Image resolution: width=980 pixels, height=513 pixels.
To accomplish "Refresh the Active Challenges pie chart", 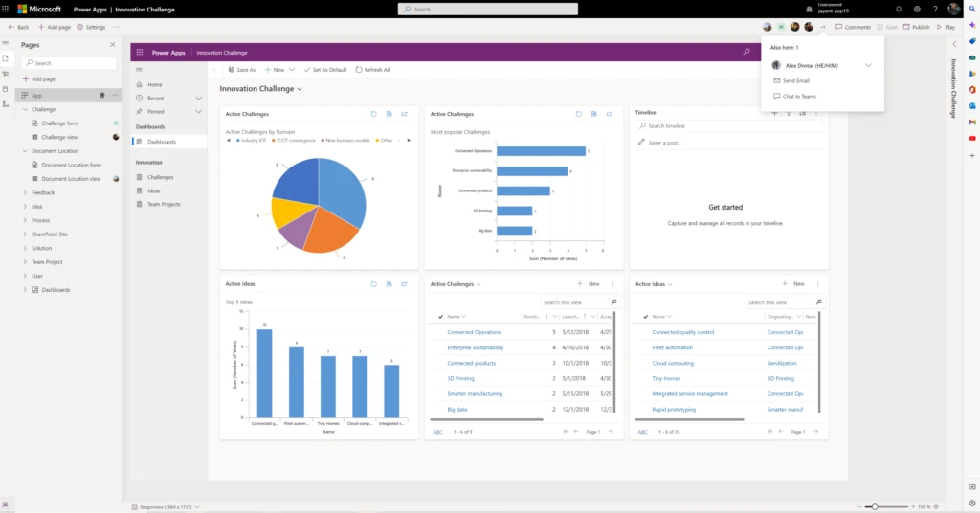I will [374, 114].
